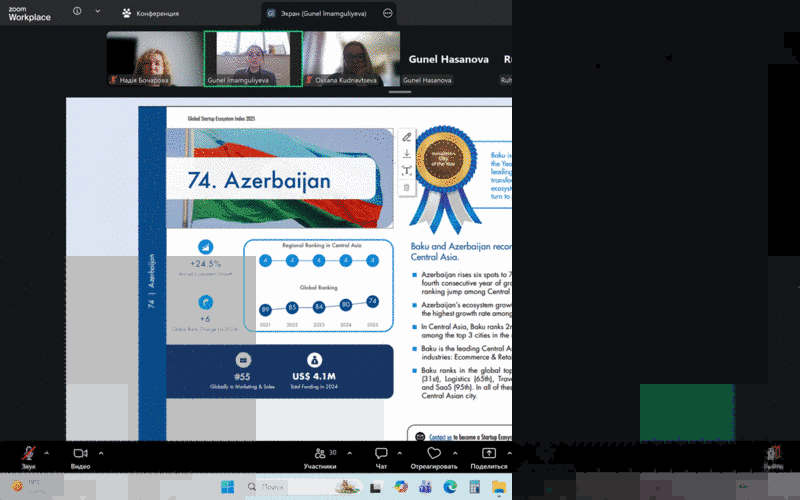Open meeting info icon near Zoom logo
800x500 pixels.
(77, 11)
